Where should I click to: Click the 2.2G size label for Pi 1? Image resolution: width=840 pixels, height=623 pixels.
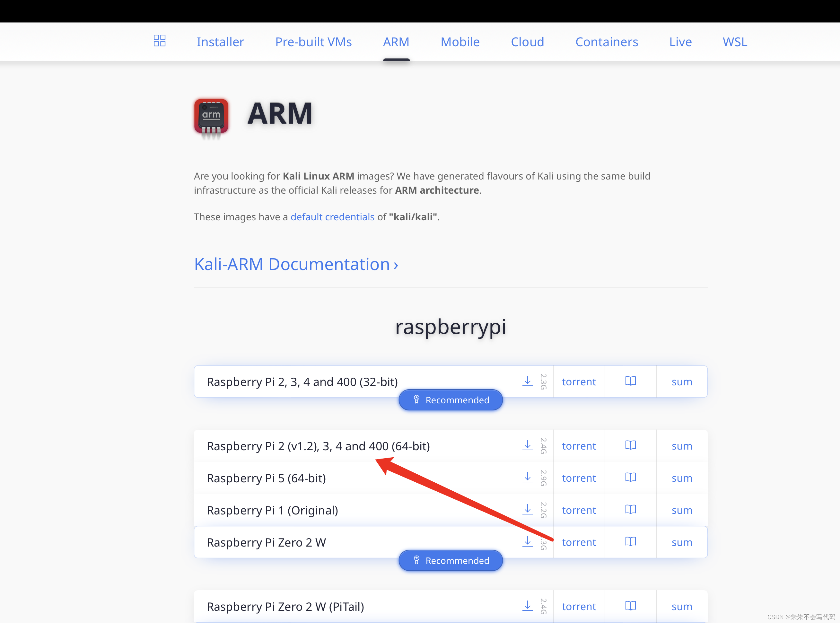point(543,510)
